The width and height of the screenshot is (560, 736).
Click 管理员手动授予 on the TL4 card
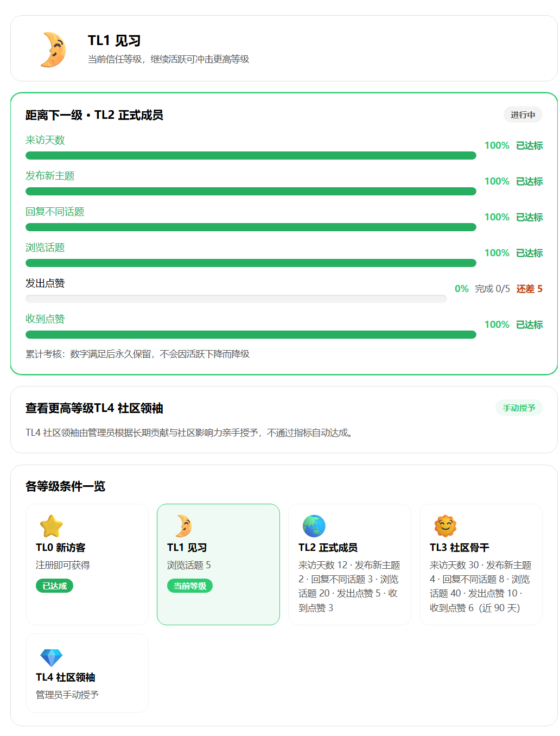[67, 695]
